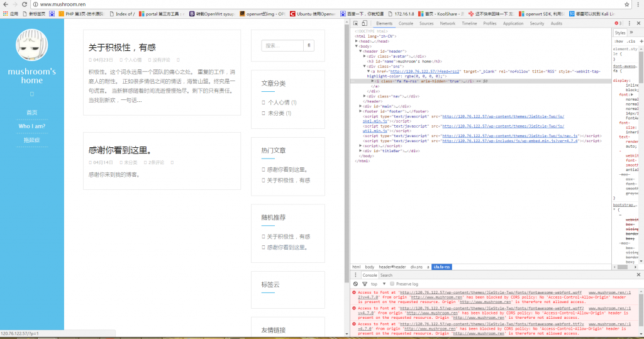Open DevTools three-dot customize menu
The width and height of the screenshot is (644, 339).
[x=630, y=23]
